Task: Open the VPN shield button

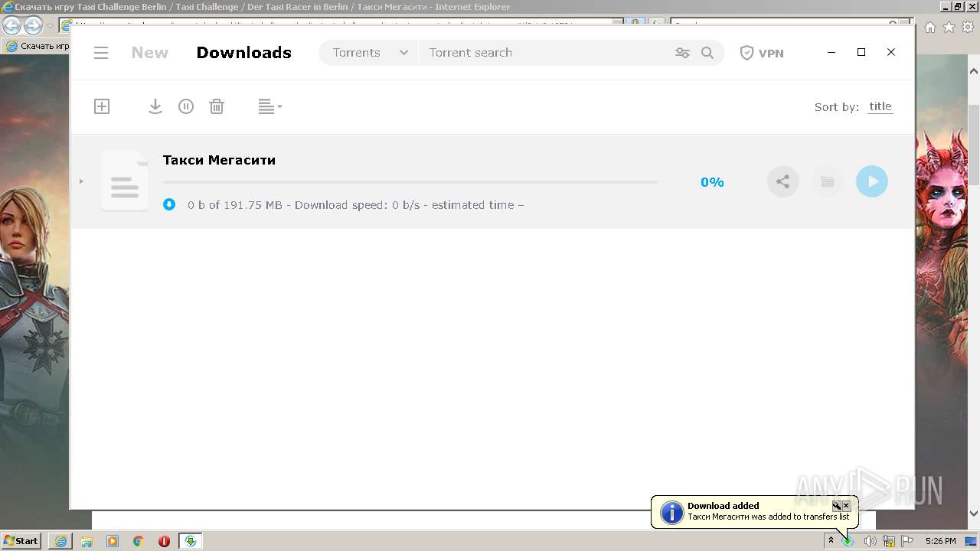Action: coord(761,53)
